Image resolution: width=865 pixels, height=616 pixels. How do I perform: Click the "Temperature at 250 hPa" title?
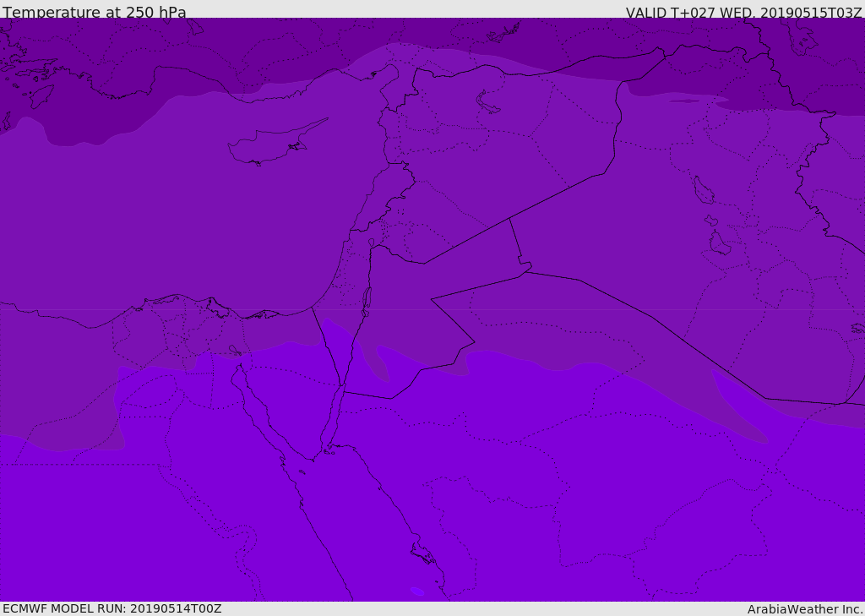click(94, 13)
